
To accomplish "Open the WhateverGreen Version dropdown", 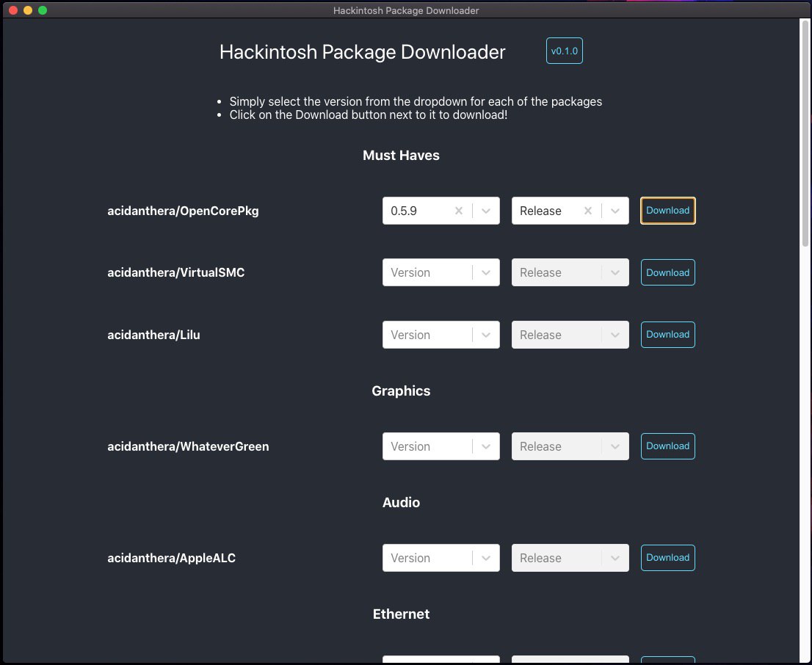I will 441,446.
